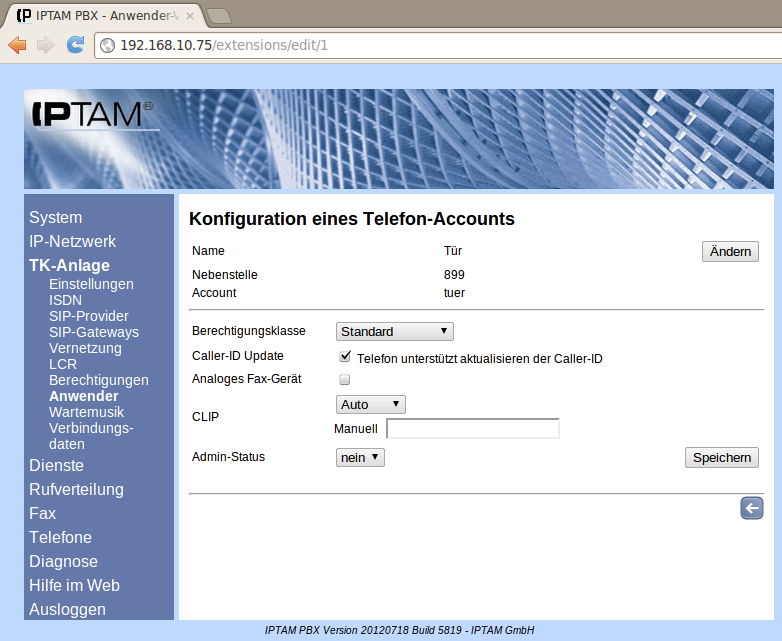Click the browser forward arrow
The image size is (782, 641).
(x=46, y=45)
